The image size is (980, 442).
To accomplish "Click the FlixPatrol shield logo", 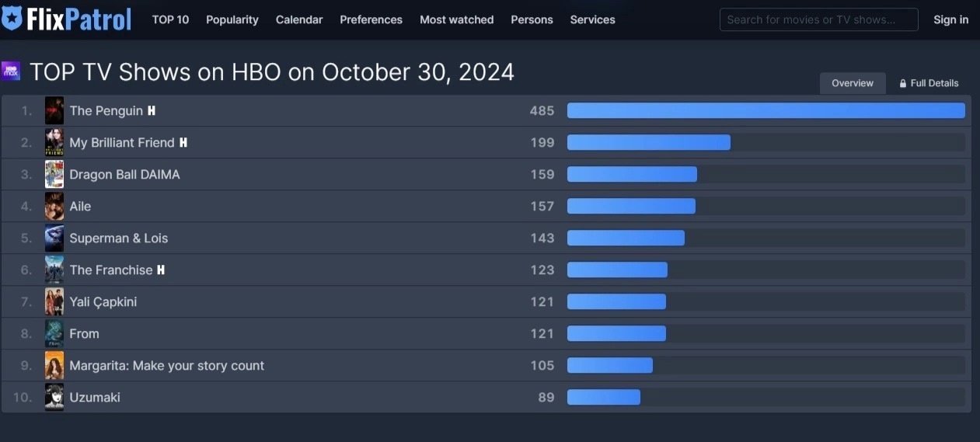I will coord(12,19).
